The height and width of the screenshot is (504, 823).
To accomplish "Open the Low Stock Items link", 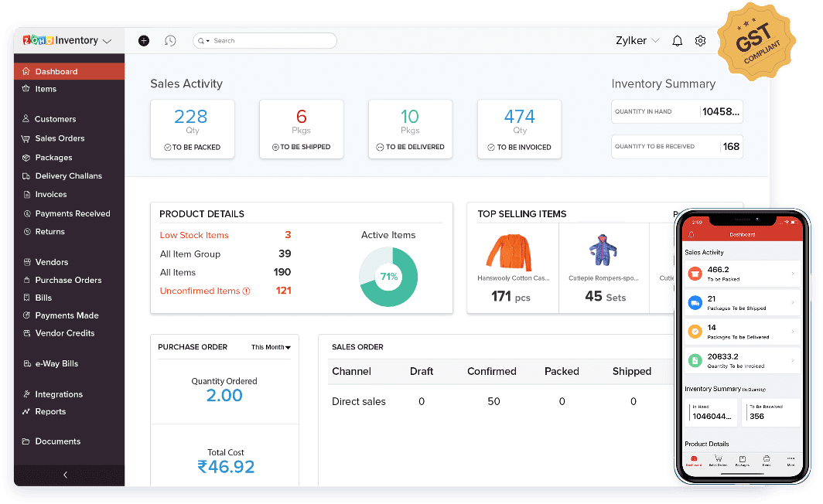I will (x=194, y=235).
